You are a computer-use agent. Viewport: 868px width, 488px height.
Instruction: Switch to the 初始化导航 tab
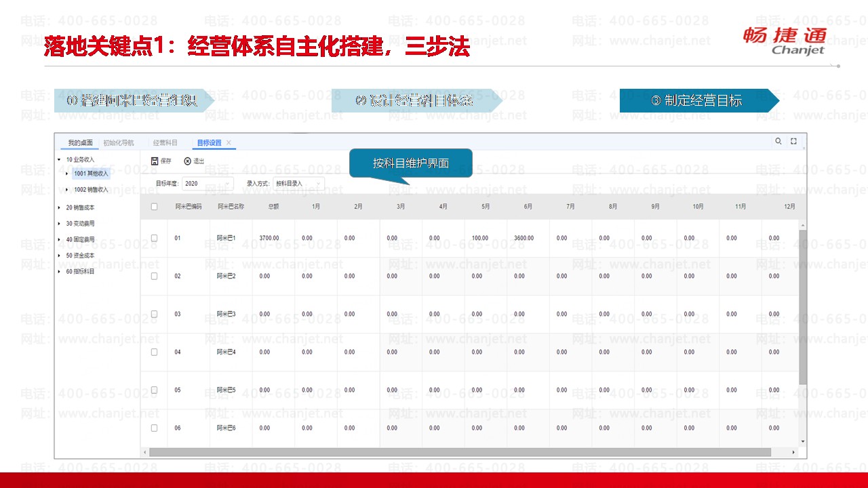click(119, 143)
